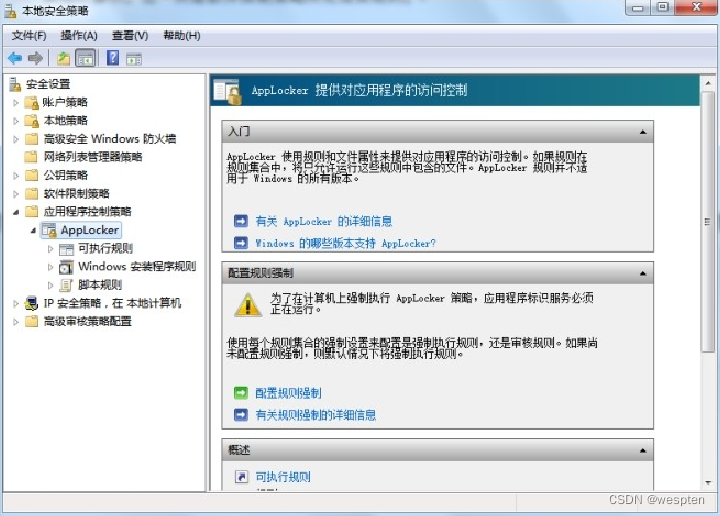The width and height of the screenshot is (720, 516).
Task: Expand the 可执行规则 tree node
Action: click(x=51, y=249)
